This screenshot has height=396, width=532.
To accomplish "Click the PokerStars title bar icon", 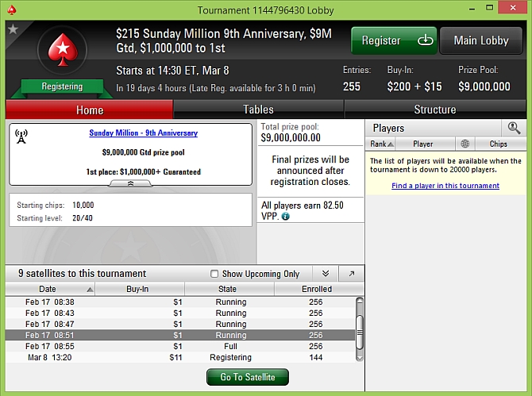I will (12, 10).
